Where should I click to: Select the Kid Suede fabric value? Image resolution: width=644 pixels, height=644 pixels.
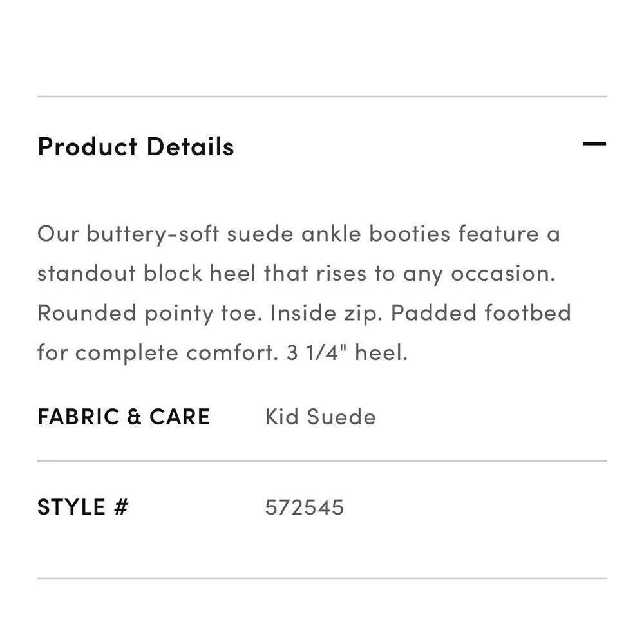click(x=320, y=417)
